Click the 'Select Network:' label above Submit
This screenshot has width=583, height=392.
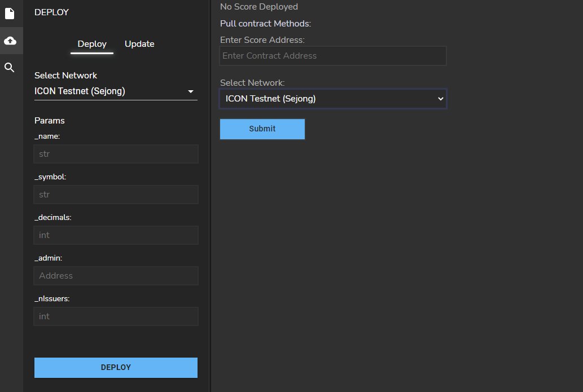pyautogui.click(x=252, y=82)
